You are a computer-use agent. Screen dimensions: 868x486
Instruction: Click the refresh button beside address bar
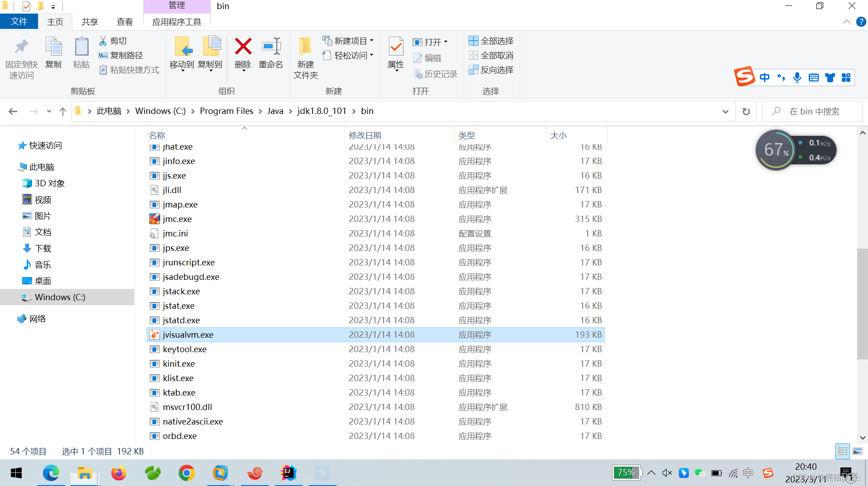pyautogui.click(x=746, y=111)
